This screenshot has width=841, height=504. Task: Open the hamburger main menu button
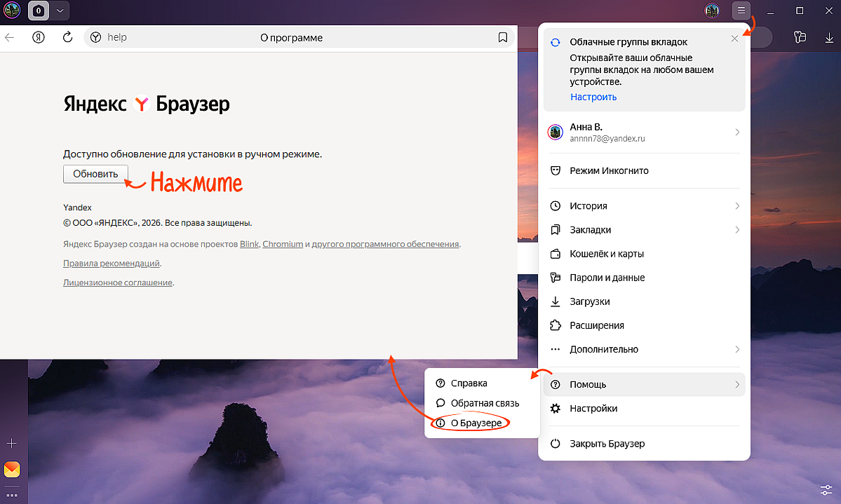tap(741, 11)
